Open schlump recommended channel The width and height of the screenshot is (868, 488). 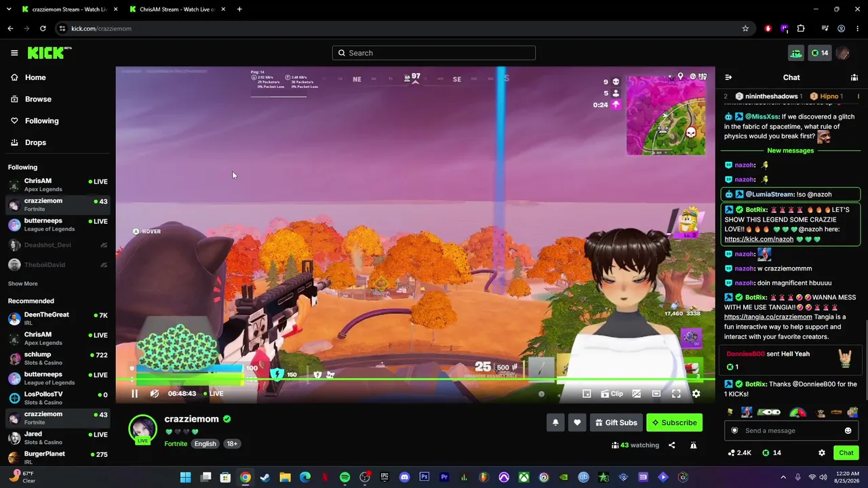(x=58, y=359)
